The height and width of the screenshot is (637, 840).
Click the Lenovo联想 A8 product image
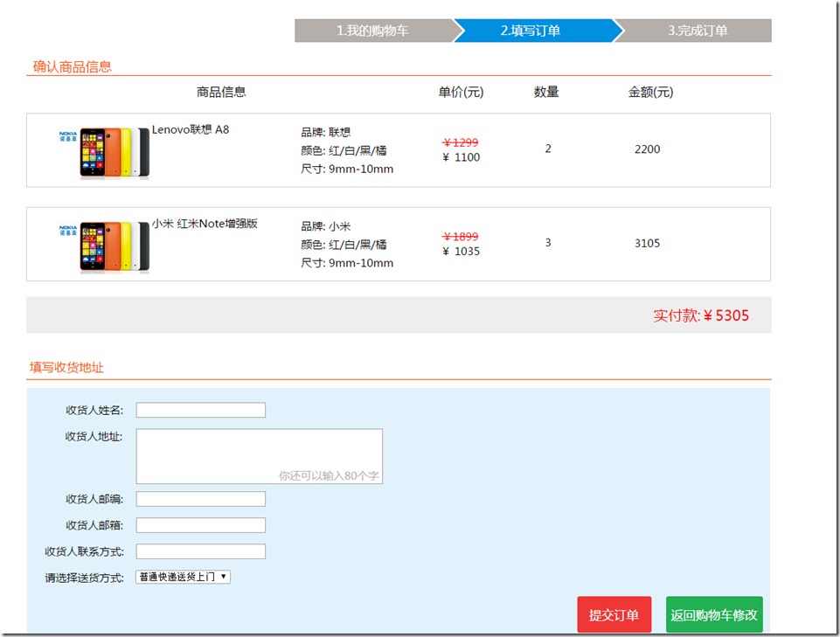[x=105, y=153]
